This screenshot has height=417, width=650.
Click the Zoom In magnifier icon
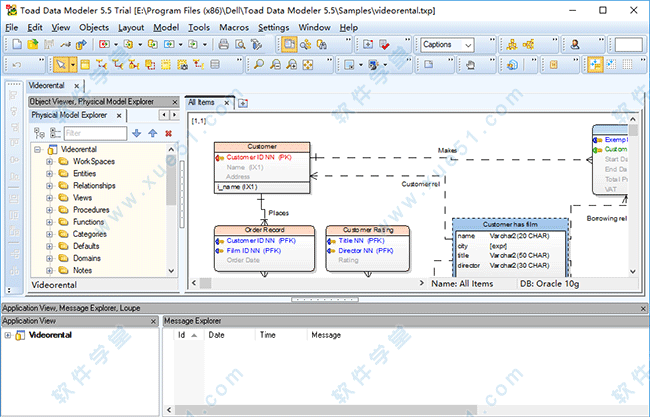291,65
